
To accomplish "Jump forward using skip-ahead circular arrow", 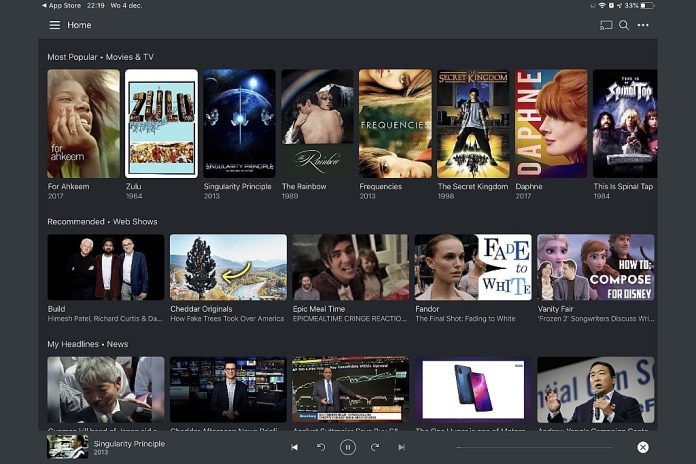I will tap(375, 447).
